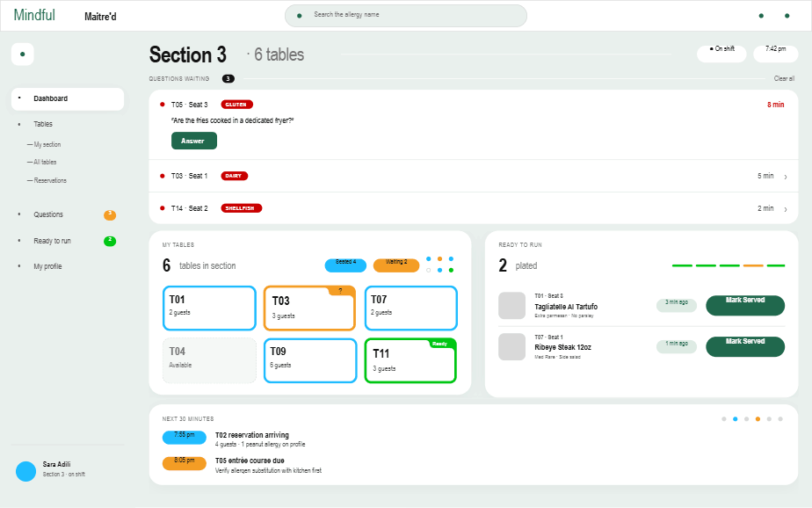Click Clear all questions
The width and height of the screenshot is (812, 508).
(x=784, y=79)
